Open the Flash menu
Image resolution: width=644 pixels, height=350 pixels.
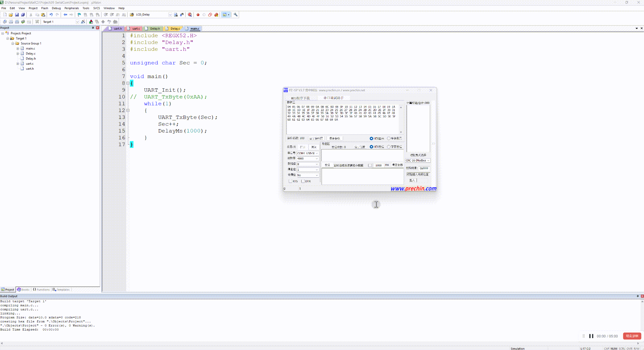(44, 8)
